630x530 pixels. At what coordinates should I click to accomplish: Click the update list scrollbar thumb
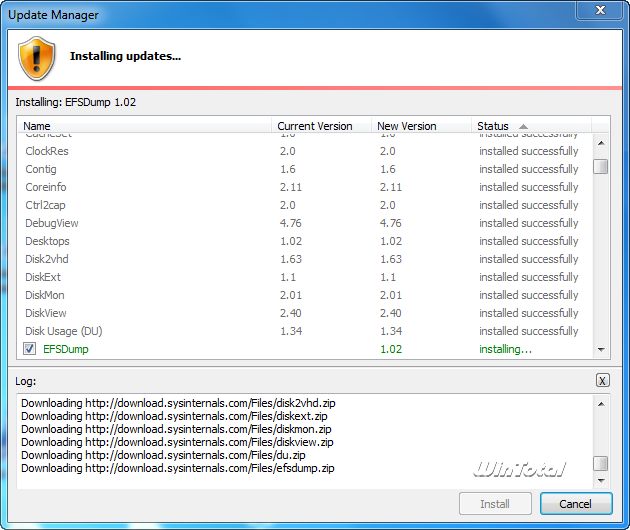pos(601,166)
